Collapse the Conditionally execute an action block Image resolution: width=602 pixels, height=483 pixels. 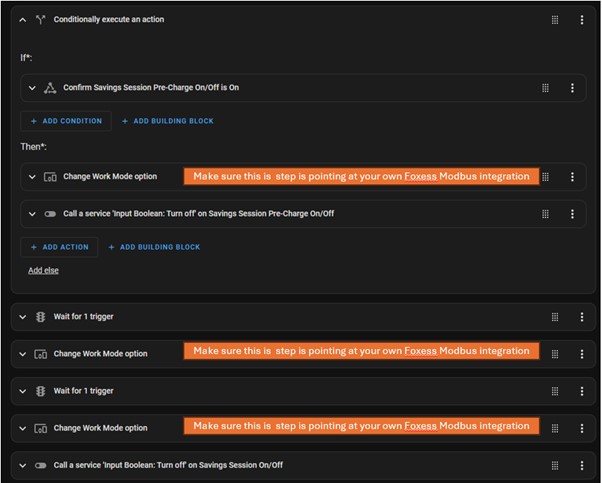click(x=22, y=19)
